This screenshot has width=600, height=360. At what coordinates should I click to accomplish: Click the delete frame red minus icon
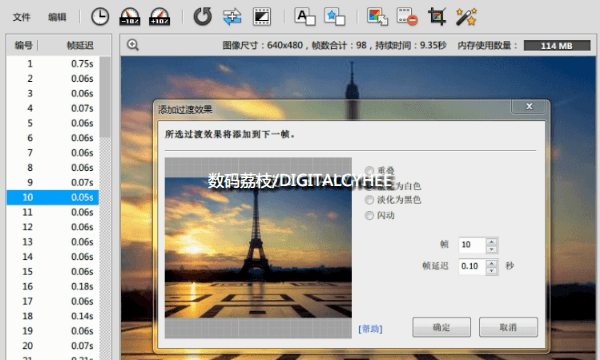[407, 17]
